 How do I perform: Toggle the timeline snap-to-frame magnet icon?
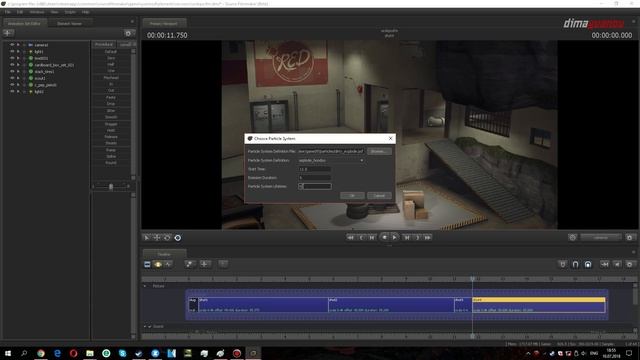(588, 264)
